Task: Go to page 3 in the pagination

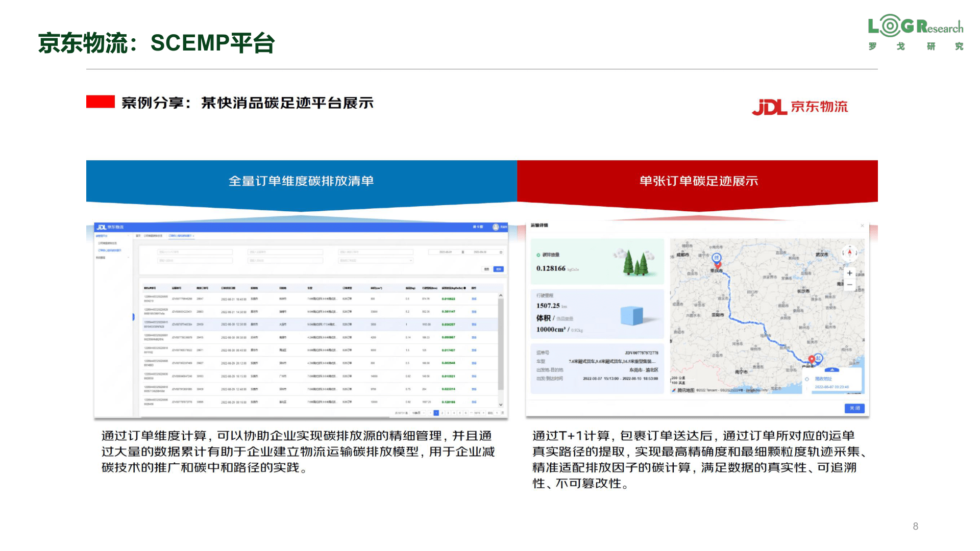Action: (448, 413)
